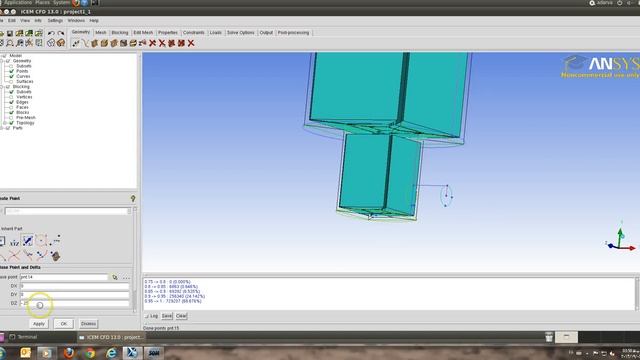This screenshot has width=640, height=360.
Task: Open the Output tab
Action: 266,33
